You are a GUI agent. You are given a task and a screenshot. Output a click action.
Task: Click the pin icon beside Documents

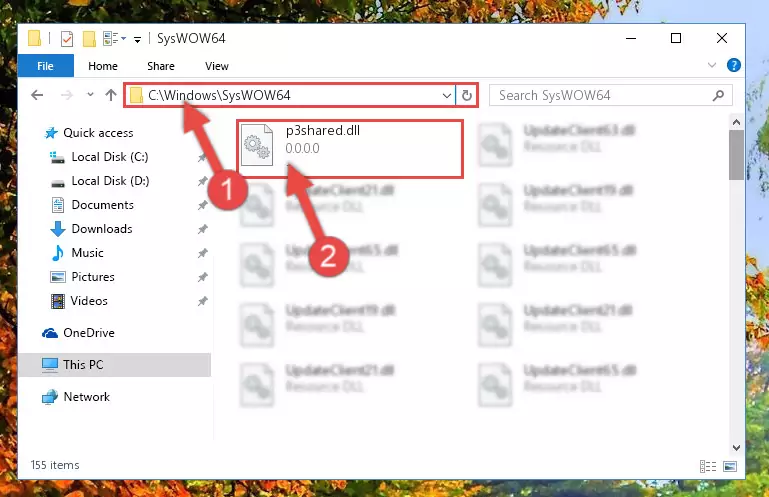(203, 205)
